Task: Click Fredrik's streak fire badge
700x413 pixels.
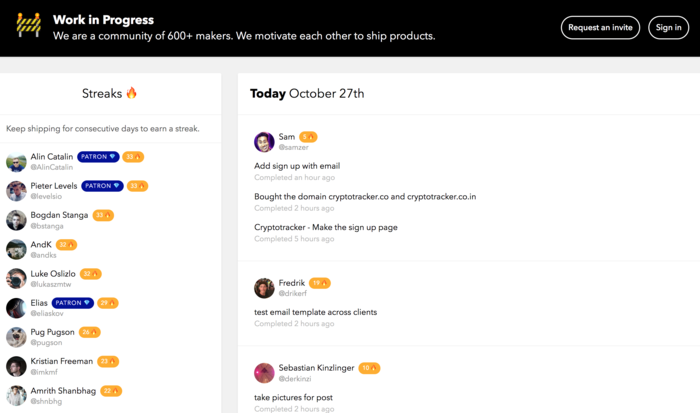Action: (320, 283)
